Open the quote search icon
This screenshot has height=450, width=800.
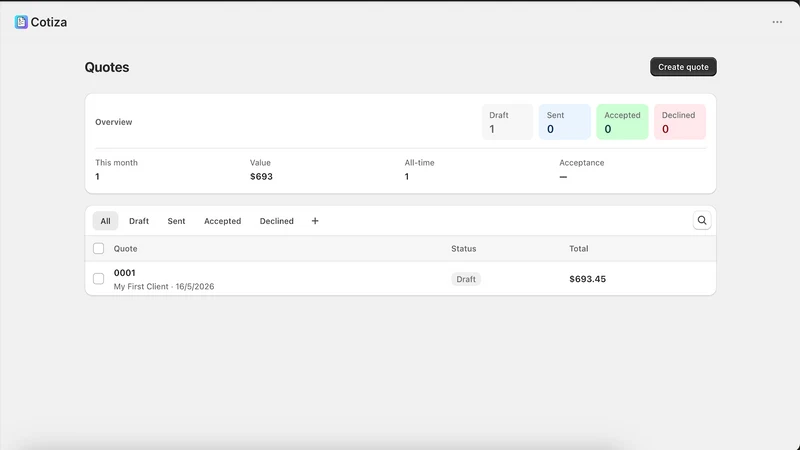click(x=702, y=220)
